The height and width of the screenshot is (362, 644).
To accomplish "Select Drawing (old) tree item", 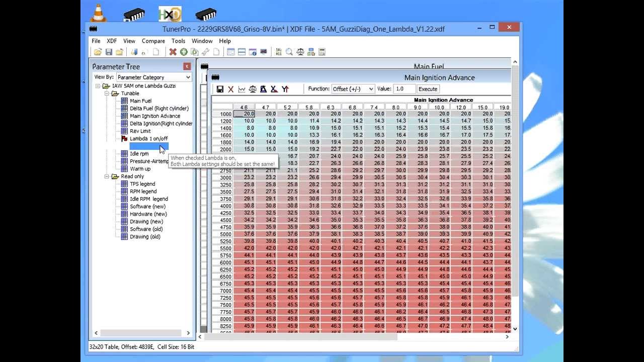I will pos(145,237).
